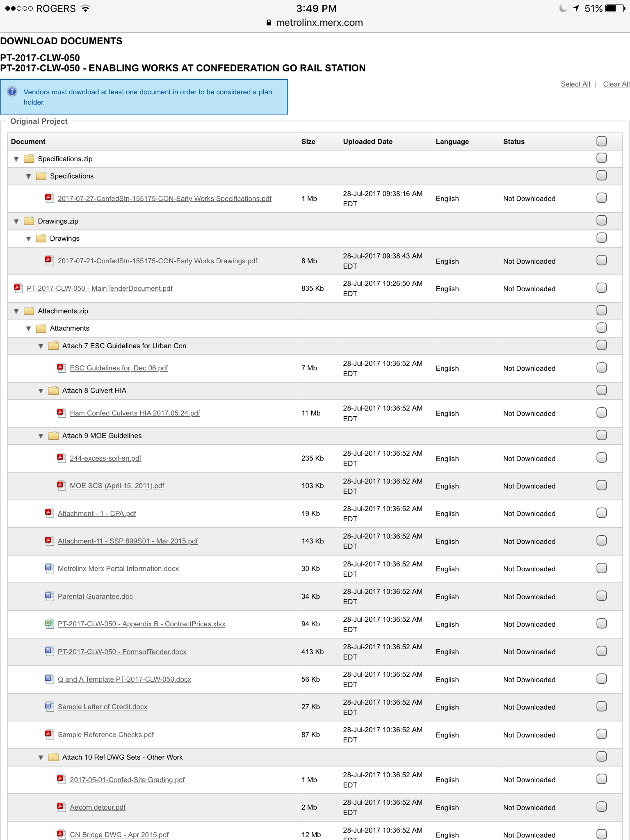Click the blue help icon in notice box
The image size is (630, 840).
click(12, 91)
